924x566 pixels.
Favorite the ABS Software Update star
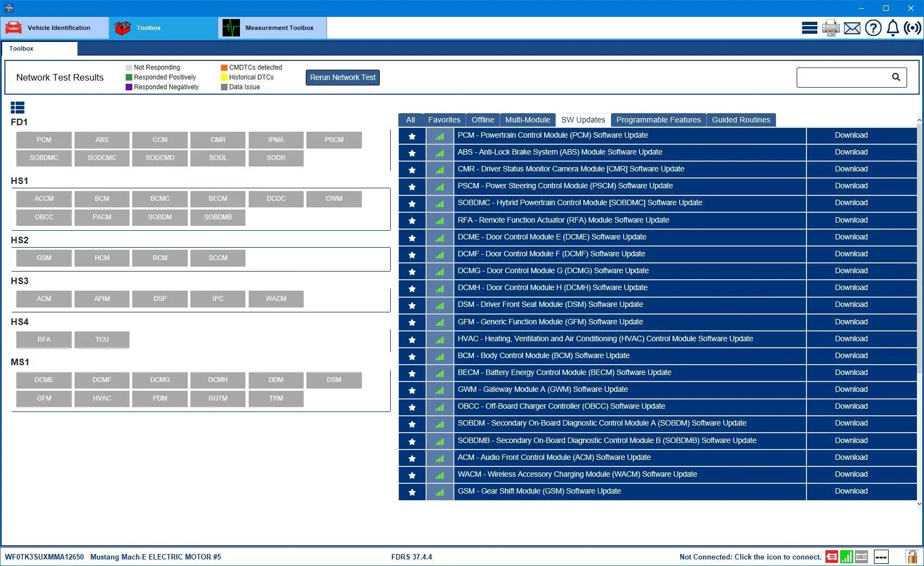coord(412,153)
